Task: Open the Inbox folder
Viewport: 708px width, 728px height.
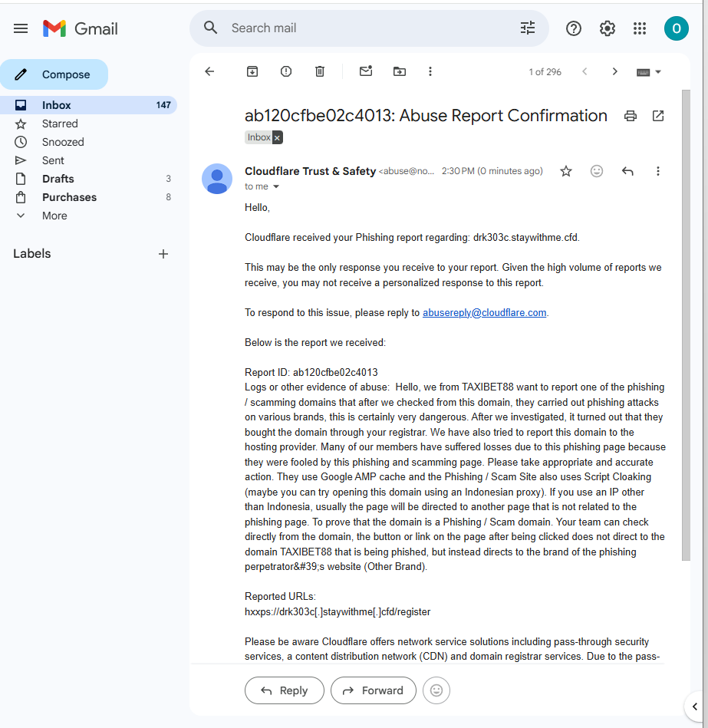Action: point(88,105)
